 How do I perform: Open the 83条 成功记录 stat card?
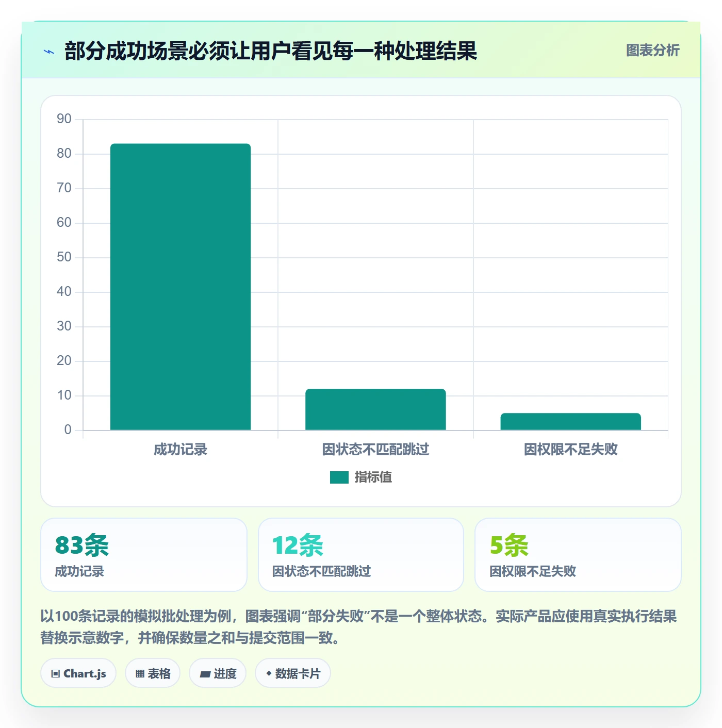coord(144,555)
